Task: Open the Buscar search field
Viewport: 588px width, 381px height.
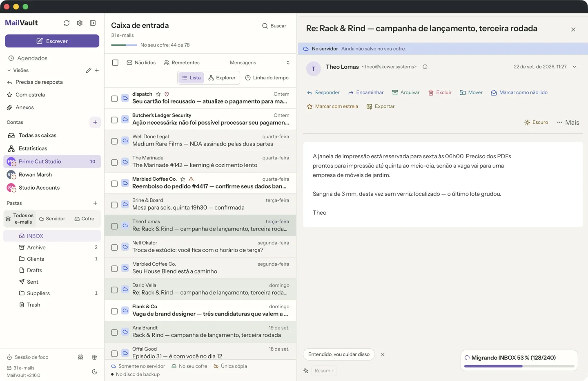Action: 274,26
